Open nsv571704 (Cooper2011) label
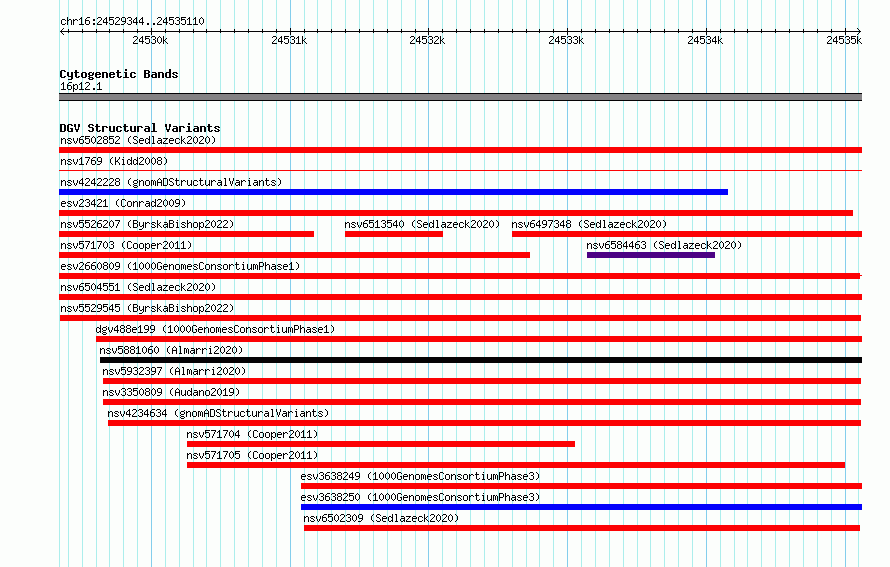The image size is (890, 567). coord(252,434)
